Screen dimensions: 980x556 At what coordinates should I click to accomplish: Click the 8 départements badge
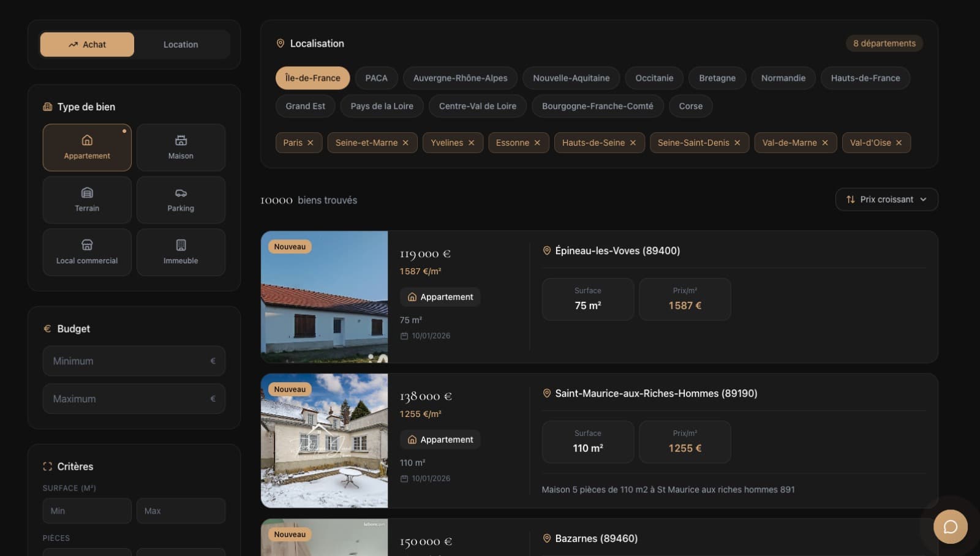pos(884,43)
